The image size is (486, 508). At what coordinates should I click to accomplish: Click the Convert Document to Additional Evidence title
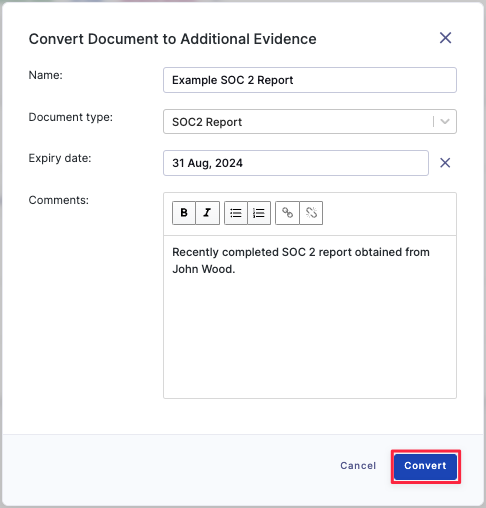coord(172,39)
